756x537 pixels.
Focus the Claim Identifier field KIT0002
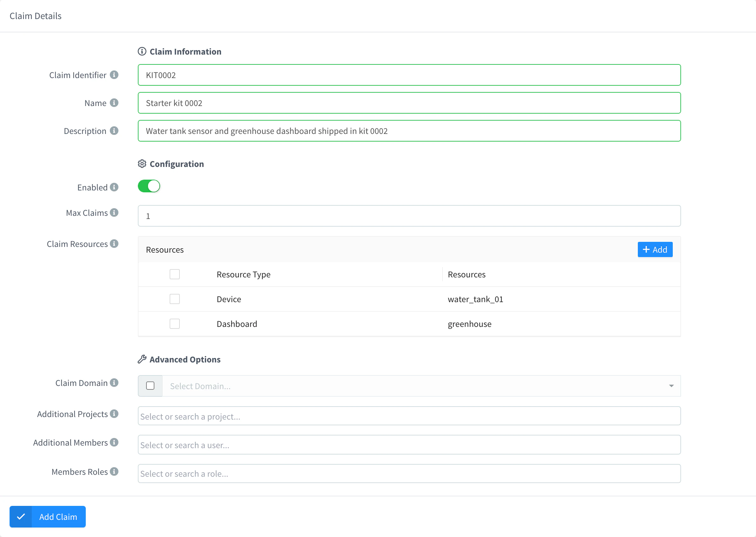tap(409, 75)
